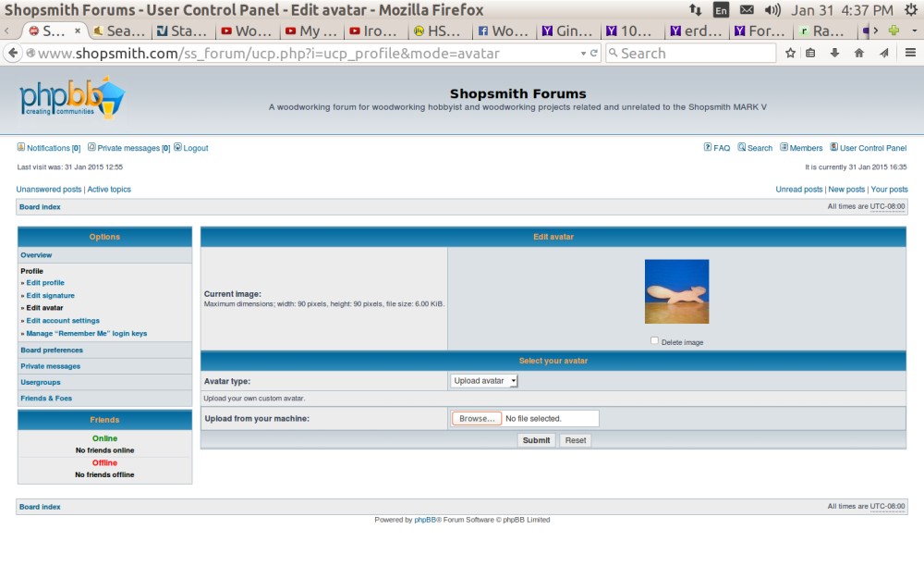Open the list all tabs dropdown
The width and height of the screenshot is (924, 578).
[x=914, y=31]
